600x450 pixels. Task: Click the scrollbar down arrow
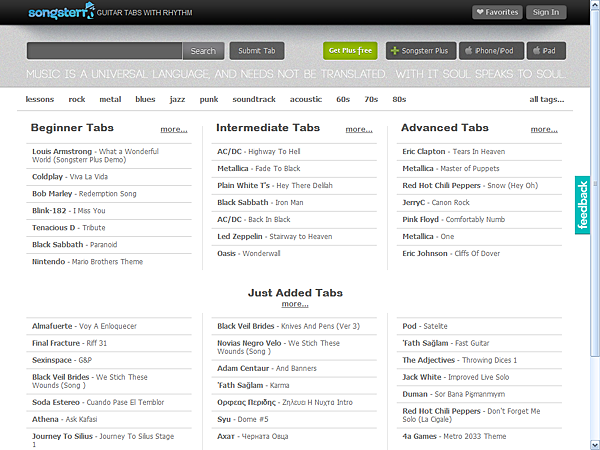(595, 445)
